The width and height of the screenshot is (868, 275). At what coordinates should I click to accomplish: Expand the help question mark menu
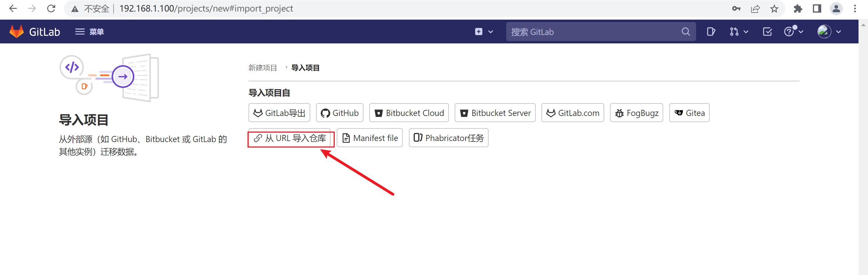click(794, 32)
